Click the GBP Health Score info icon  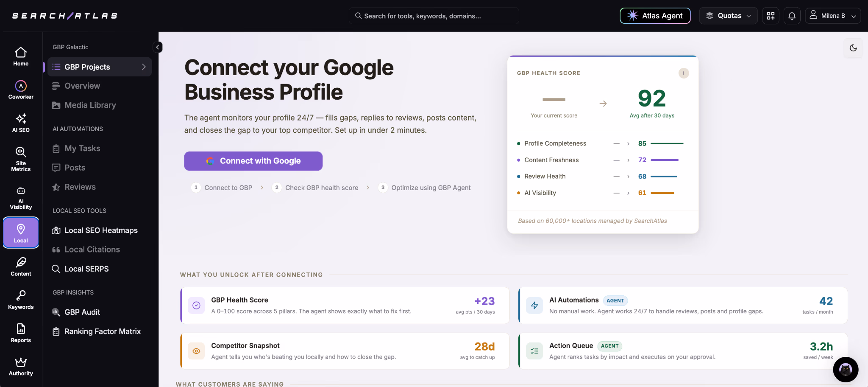(684, 73)
